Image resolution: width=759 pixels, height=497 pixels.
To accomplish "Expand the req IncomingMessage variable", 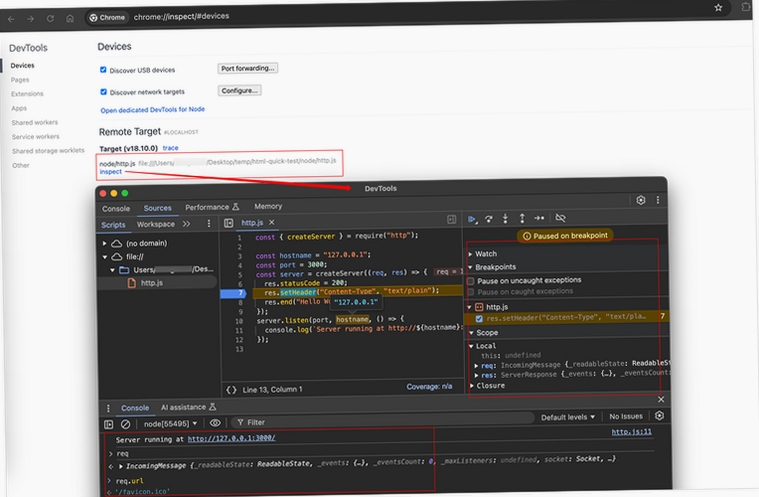I will point(476,365).
